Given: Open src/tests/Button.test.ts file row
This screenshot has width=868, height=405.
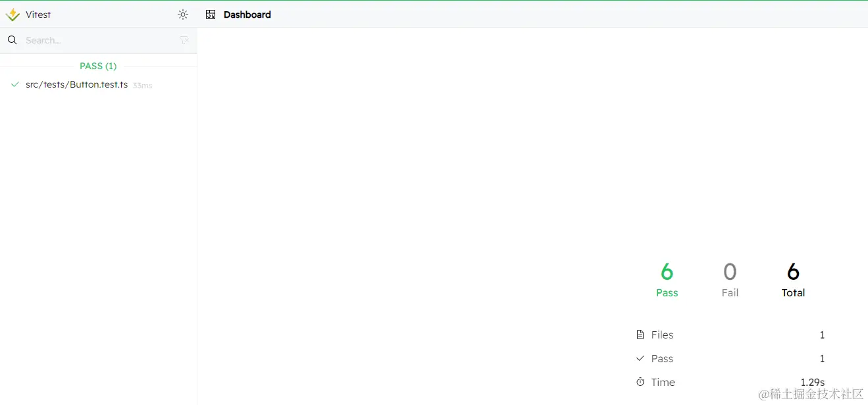Looking at the screenshot, I should tap(99, 85).
